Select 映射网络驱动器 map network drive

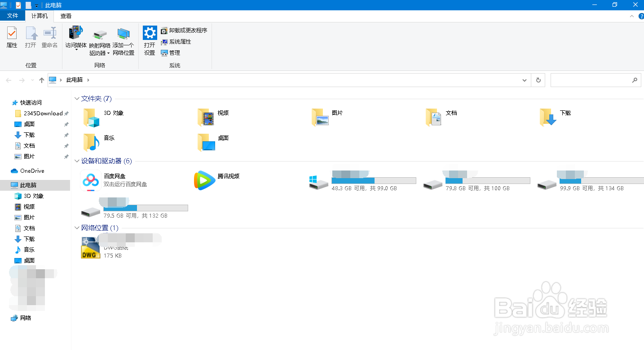(x=100, y=41)
